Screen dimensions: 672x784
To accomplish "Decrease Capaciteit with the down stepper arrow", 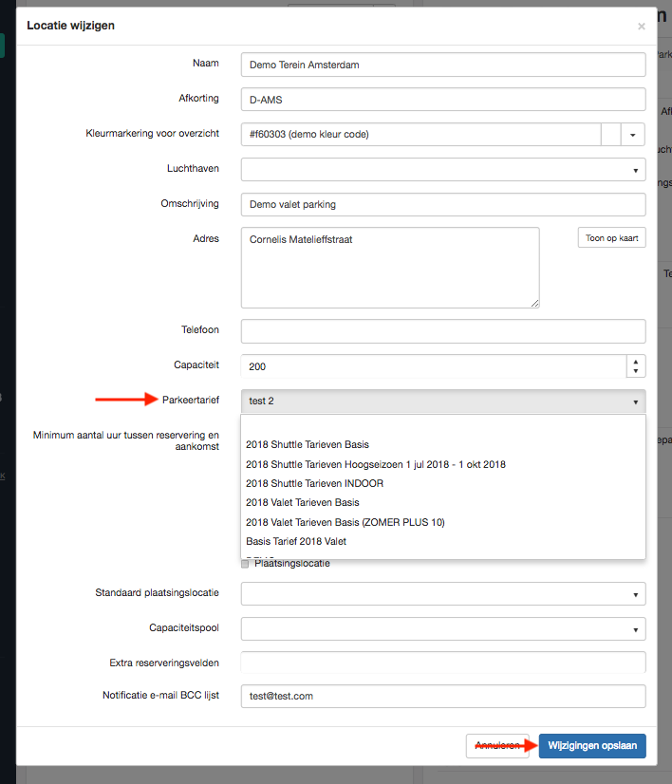I will (x=636, y=371).
